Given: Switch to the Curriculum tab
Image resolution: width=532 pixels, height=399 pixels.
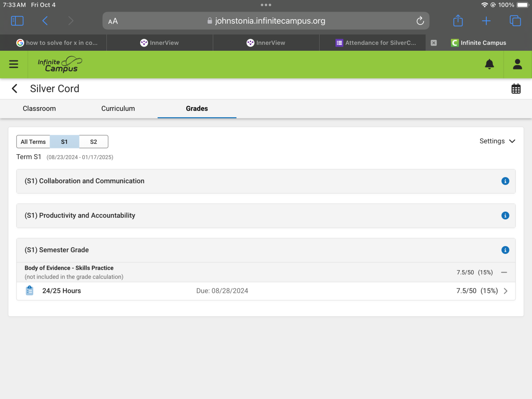Looking at the screenshot, I should 118,108.
